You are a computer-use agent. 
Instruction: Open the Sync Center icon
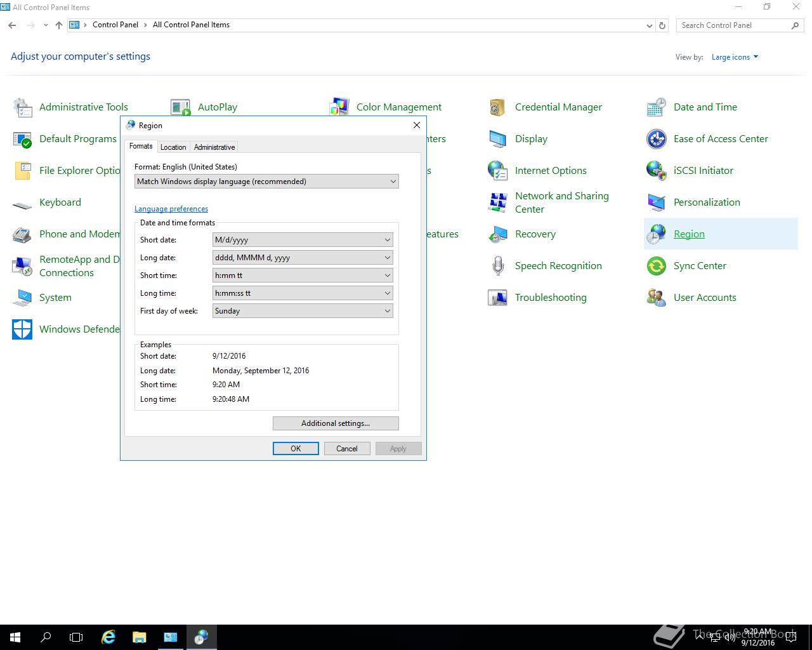656,266
